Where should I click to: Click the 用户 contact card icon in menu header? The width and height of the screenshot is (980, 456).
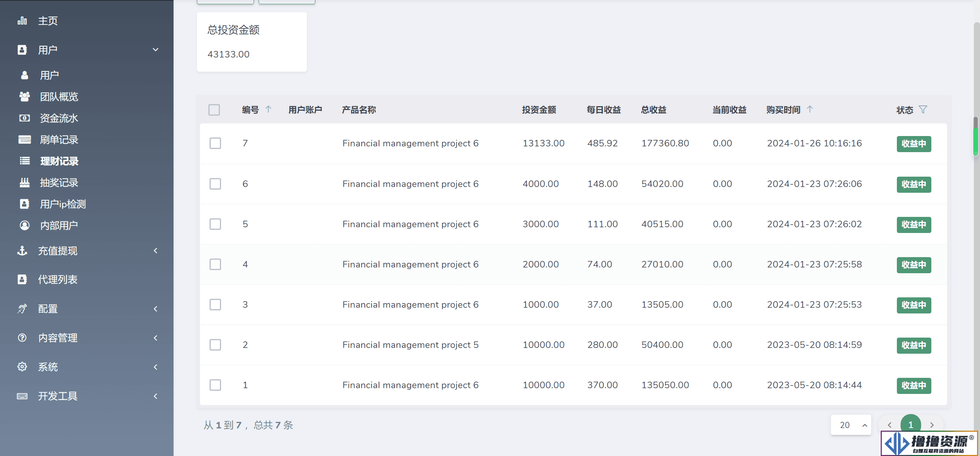pyautogui.click(x=22, y=50)
